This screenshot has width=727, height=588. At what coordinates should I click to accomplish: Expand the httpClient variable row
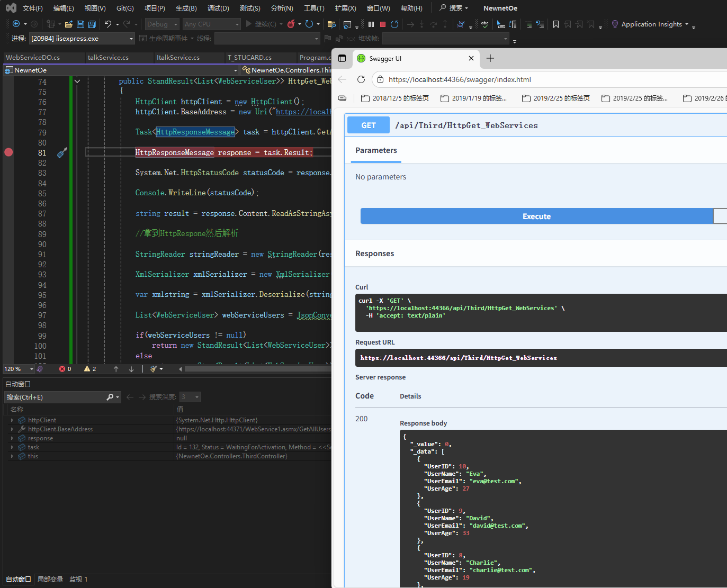coord(12,420)
